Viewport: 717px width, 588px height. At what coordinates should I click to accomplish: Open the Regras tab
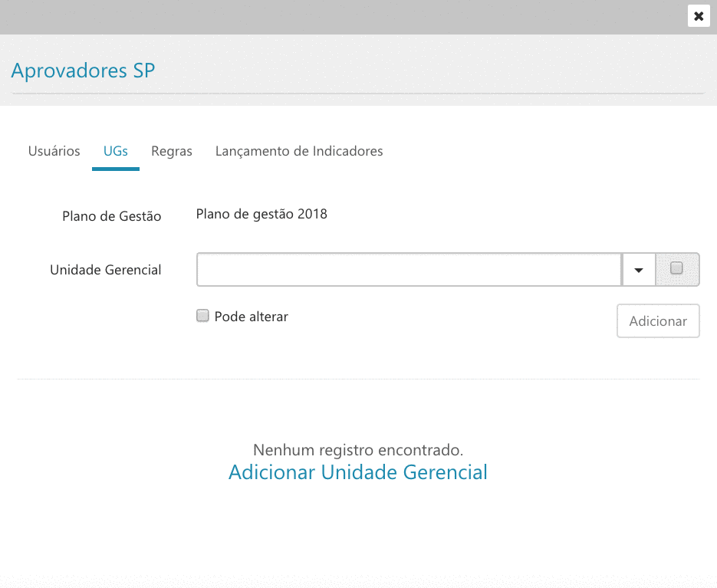(172, 151)
